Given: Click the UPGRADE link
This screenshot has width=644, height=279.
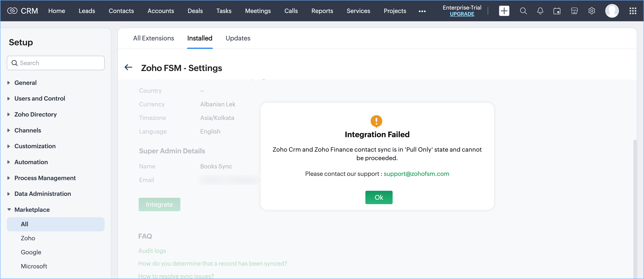Looking at the screenshot, I should point(462,14).
